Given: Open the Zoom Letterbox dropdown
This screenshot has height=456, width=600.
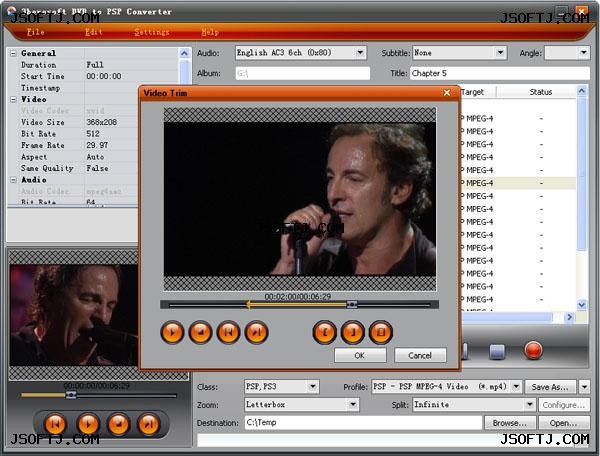Looking at the screenshot, I should tap(353, 404).
